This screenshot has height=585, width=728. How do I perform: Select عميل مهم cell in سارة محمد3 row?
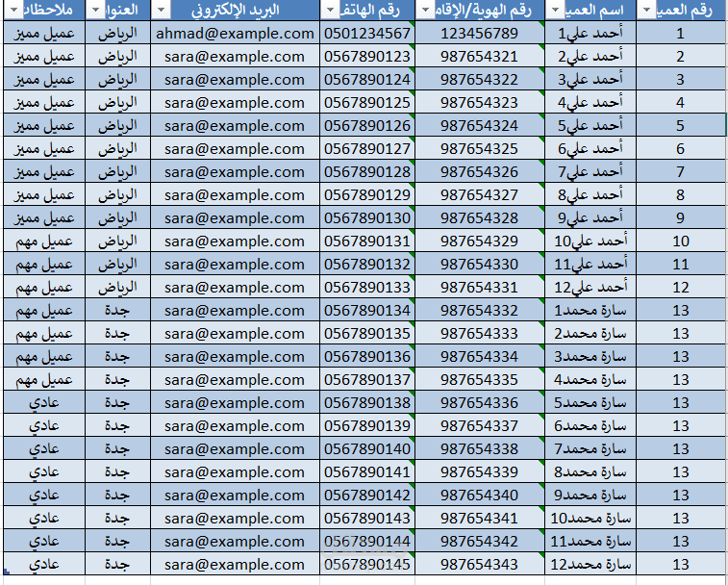pyautogui.click(x=44, y=356)
